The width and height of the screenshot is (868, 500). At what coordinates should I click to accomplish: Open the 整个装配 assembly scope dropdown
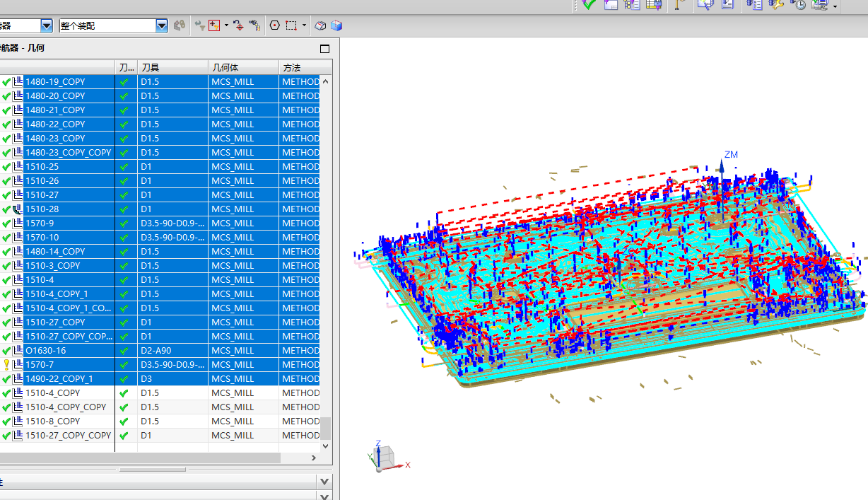point(162,25)
